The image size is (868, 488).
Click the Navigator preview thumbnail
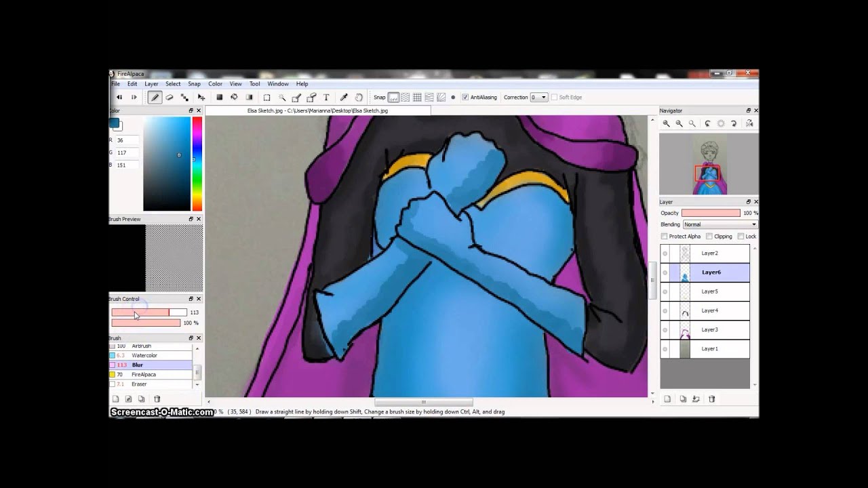[709, 164]
